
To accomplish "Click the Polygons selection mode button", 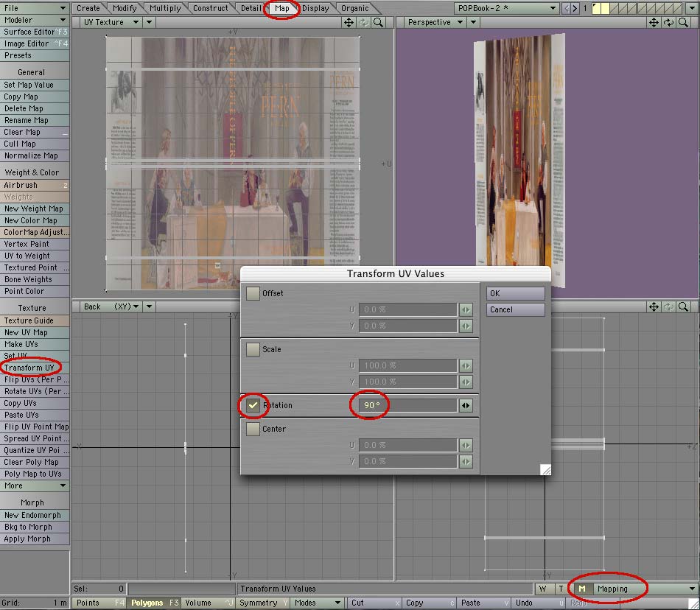I will (154, 603).
